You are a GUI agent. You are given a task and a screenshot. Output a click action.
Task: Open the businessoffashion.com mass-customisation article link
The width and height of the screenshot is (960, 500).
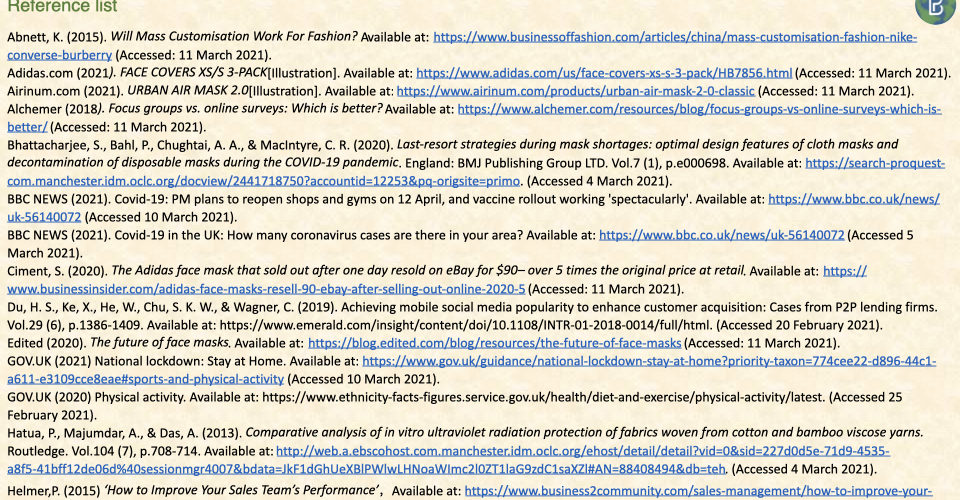675,37
